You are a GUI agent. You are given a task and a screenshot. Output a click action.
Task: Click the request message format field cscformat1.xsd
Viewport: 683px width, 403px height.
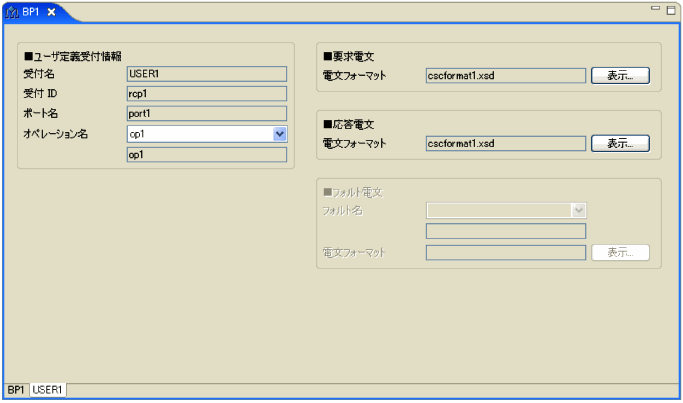(505, 75)
